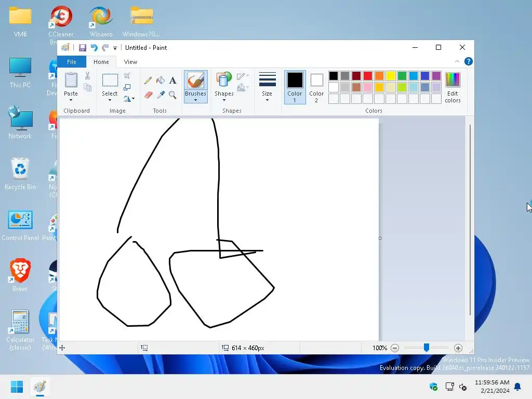Pick the black color swatch
This screenshot has width=532, height=399.
[x=334, y=76]
